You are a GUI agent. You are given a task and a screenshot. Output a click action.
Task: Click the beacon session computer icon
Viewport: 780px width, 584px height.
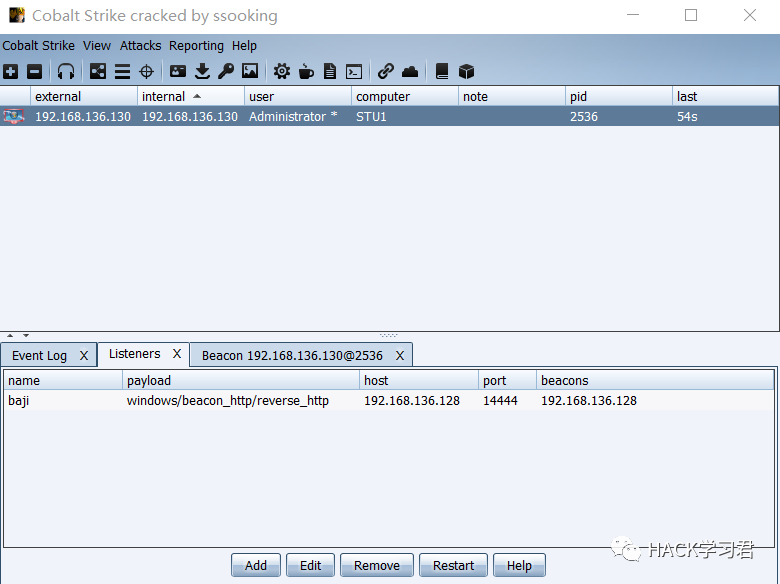pyautogui.click(x=14, y=116)
